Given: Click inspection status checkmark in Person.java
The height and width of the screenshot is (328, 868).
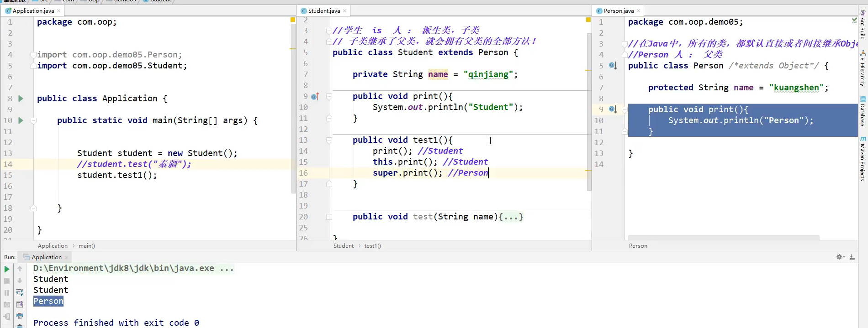Looking at the screenshot, I should click(854, 20).
